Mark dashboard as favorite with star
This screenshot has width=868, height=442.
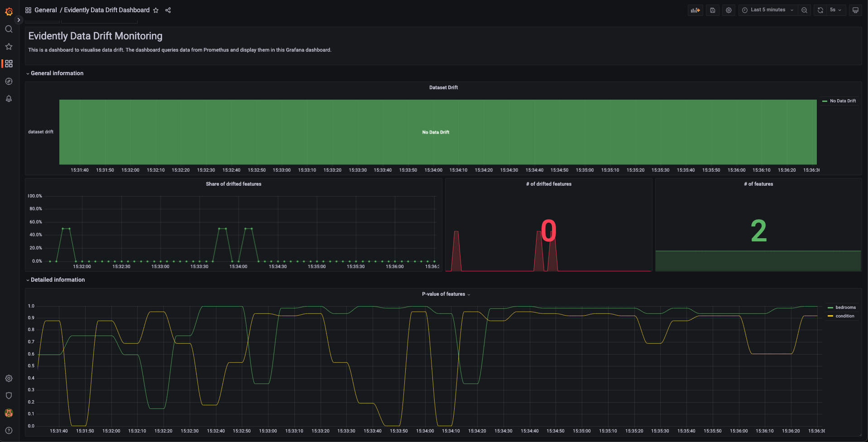click(156, 10)
